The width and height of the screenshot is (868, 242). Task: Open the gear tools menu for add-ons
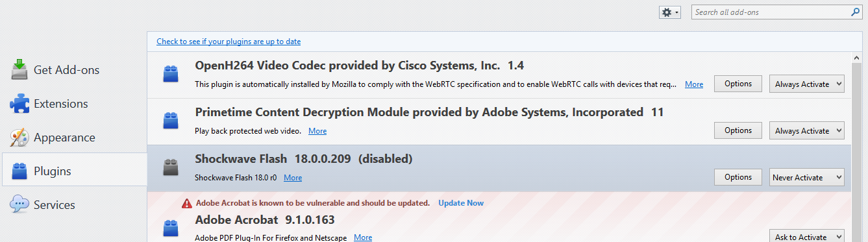point(669,12)
